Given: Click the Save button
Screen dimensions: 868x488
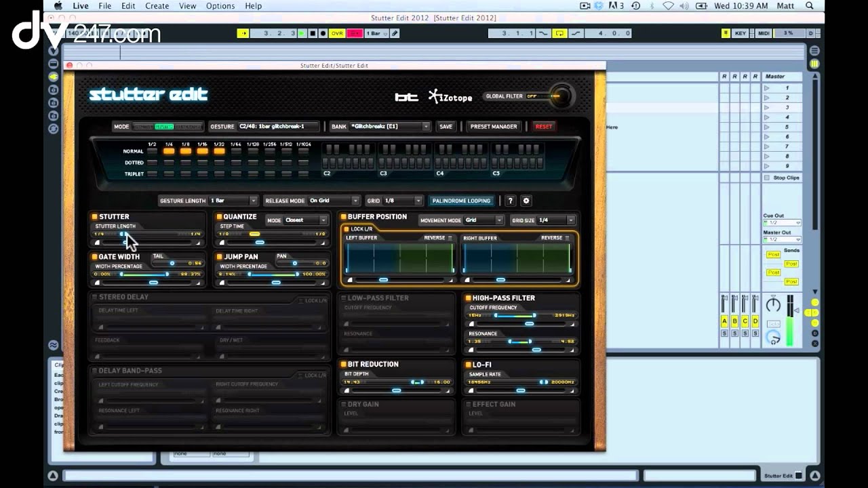Looking at the screenshot, I should point(446,126).
